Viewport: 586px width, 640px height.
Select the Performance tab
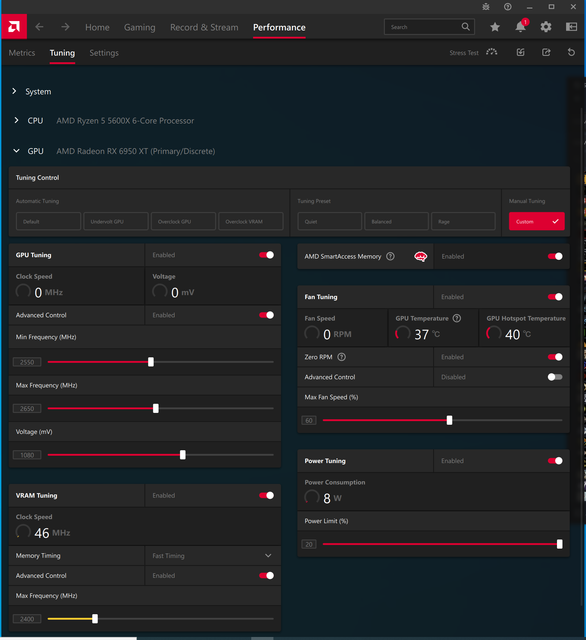point(279,27)
